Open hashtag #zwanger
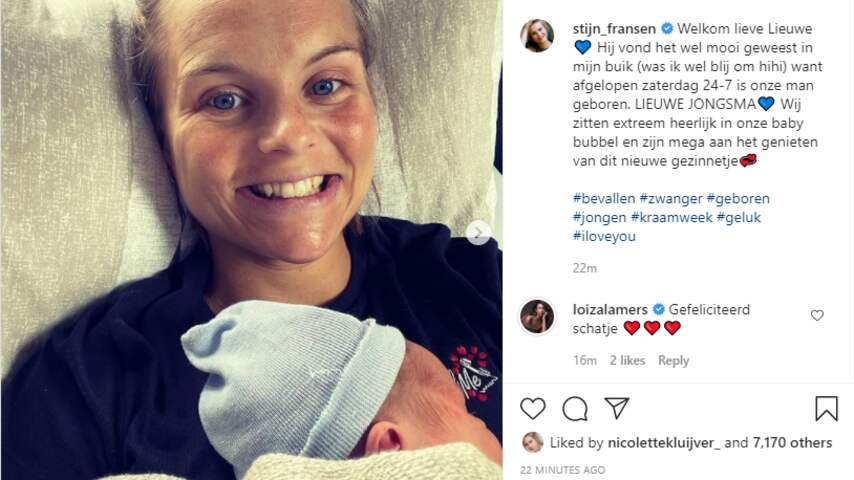This screenshot has height=480, width=854. point(670,199)
